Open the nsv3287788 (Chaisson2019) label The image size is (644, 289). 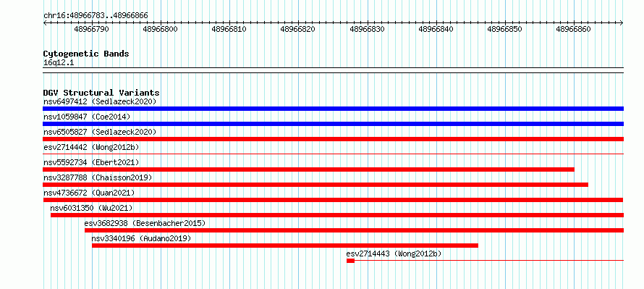point(98,177)
